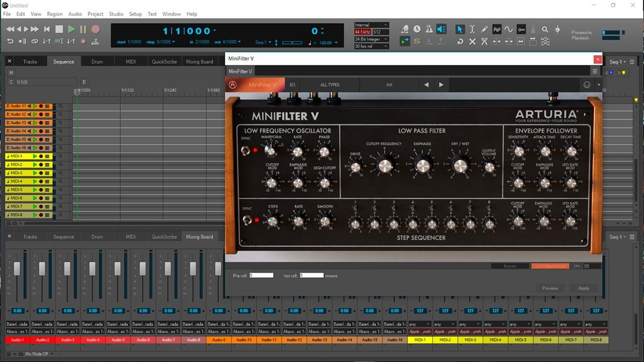644x362 pixels.
Task: Open the MiniFilter V hamburger menu
Action: [x=595, y=71]
